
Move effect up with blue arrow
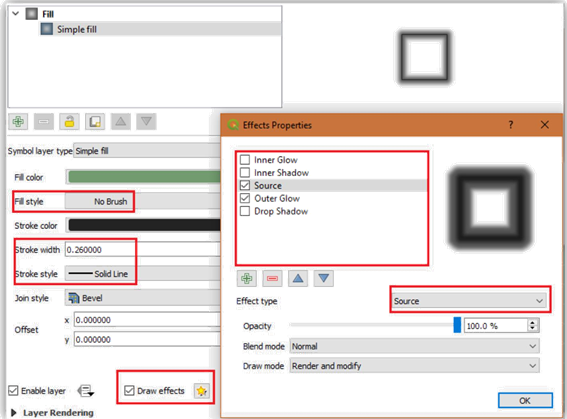point(298,279)
